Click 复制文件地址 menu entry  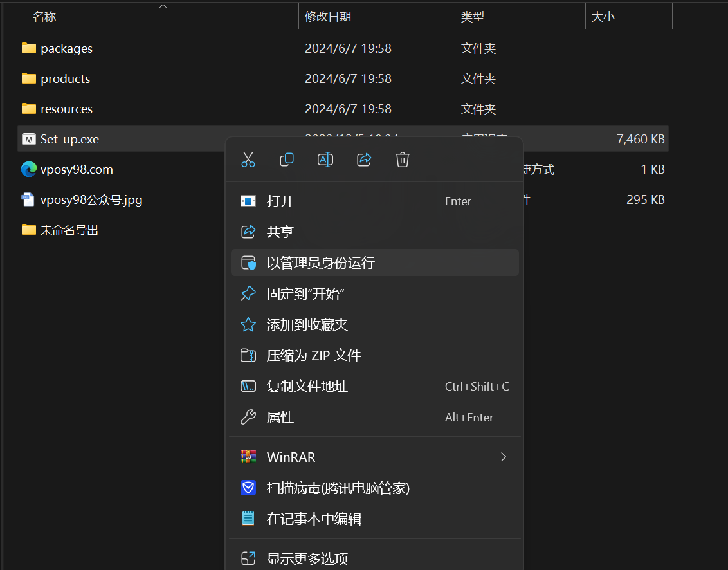(307, 387)
